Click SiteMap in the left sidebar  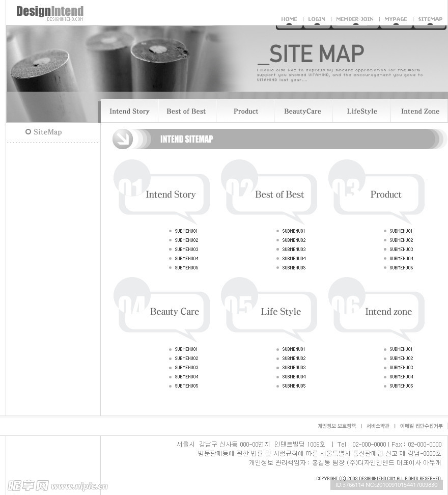48,132
